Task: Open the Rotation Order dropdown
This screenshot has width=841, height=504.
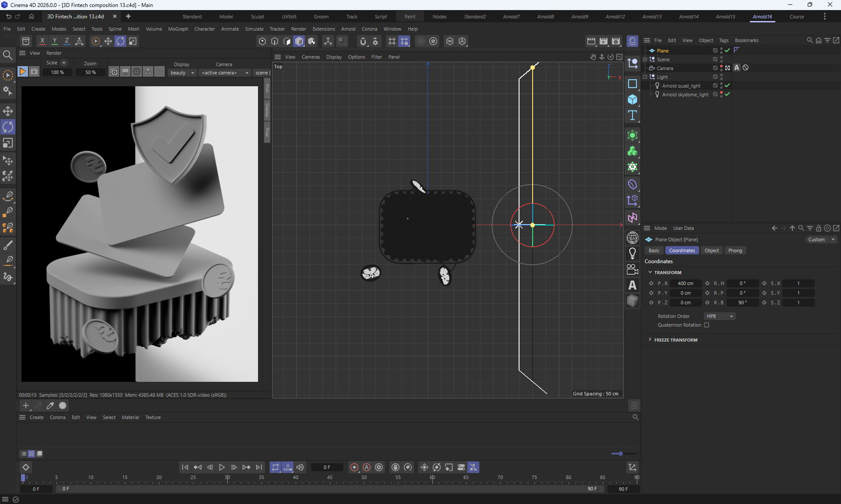Action: pos(719,316)
